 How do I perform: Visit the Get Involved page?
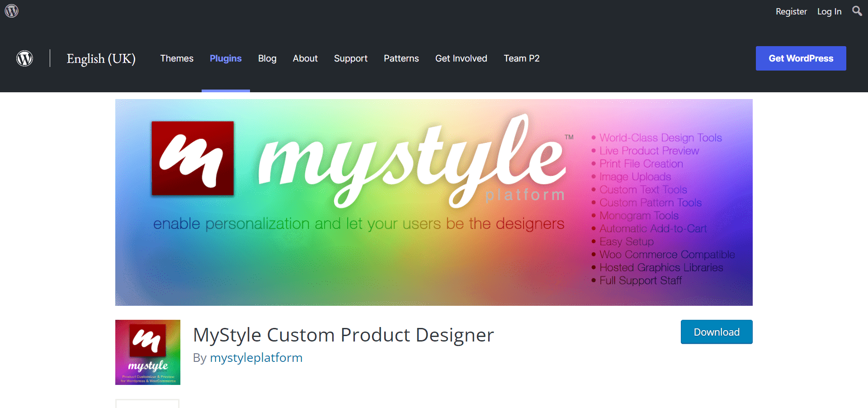(461, 58)
